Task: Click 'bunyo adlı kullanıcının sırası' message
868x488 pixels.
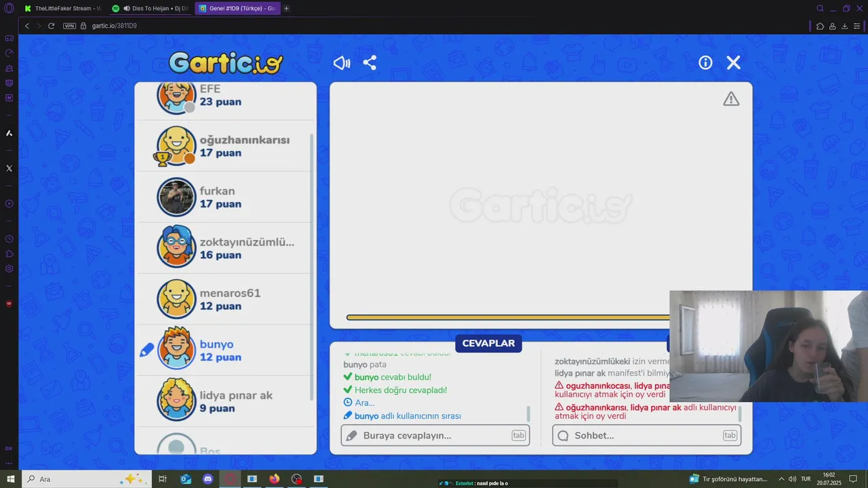Action: [x=402, y=415]
